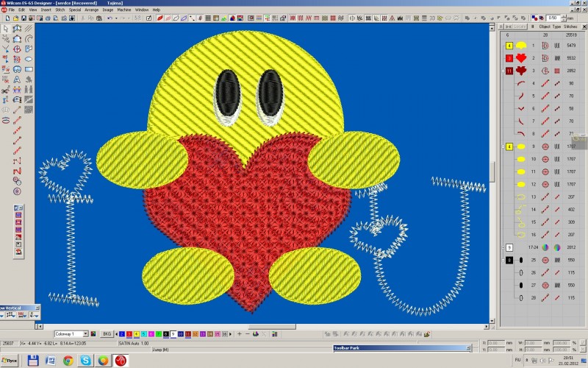Click the Undo arrow icon

pyautogui.click(x=110, y=18)
